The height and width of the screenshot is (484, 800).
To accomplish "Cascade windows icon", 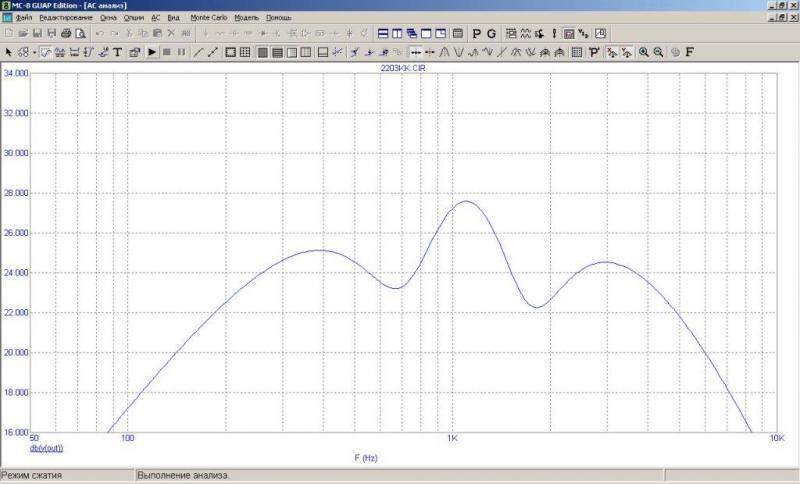I will point(411,34).
